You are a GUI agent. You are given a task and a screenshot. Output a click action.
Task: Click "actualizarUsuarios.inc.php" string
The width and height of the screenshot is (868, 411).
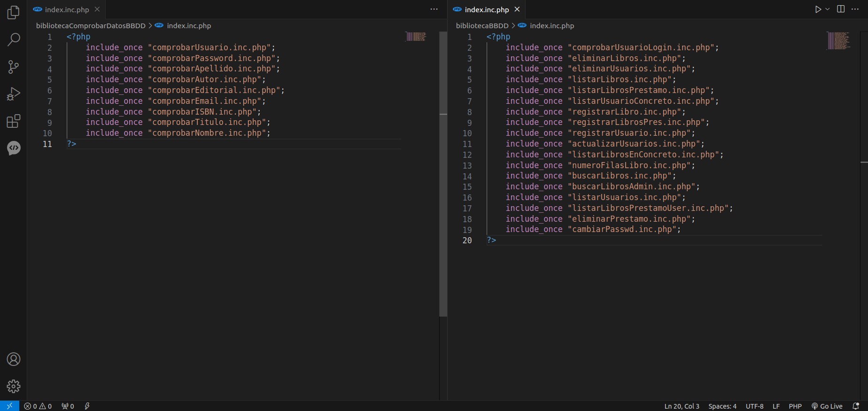pos(634,144)
